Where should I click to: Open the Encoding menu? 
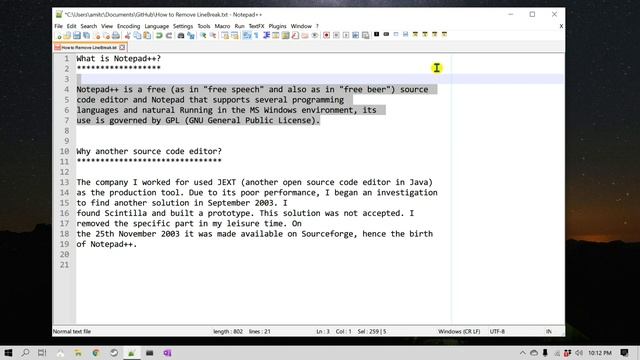pos(128,26)
